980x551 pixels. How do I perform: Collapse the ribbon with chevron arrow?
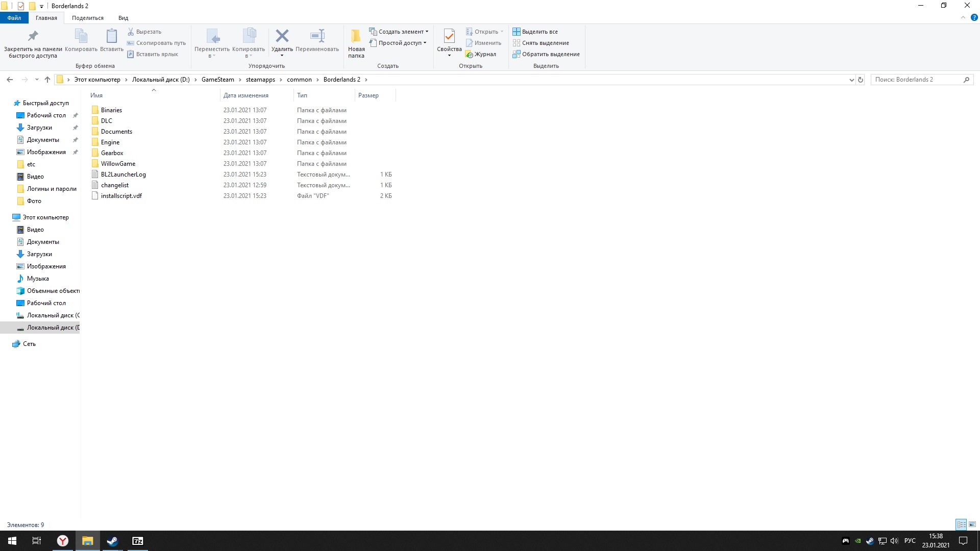[x=963, y=18]
